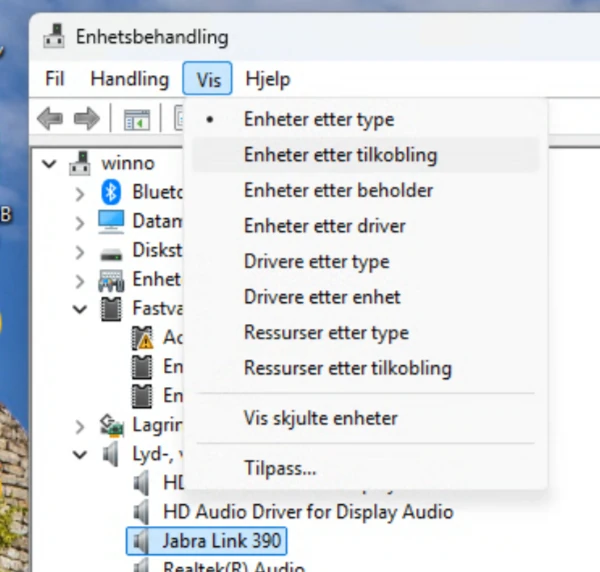Expand the Bluetooth category
Image resolution: width=600 pixels, height=572 pixels.
click(80, 194)
